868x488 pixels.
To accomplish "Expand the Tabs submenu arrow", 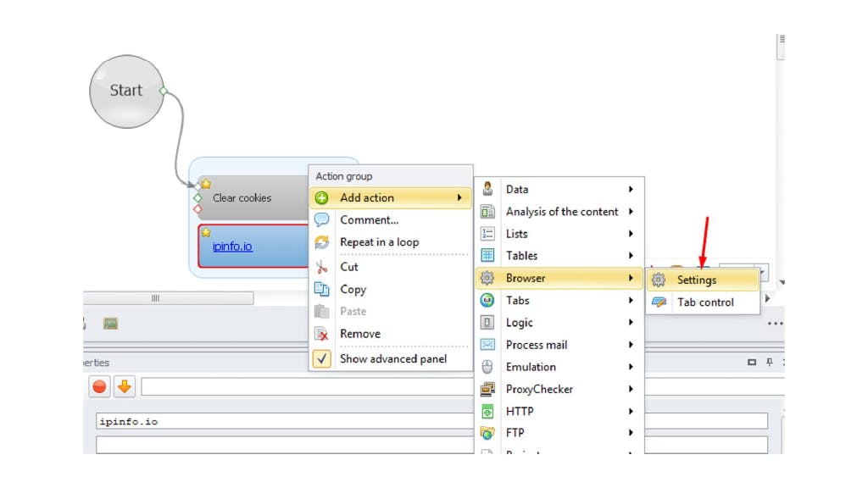I will pyautogui.click(x=631, y=300).
